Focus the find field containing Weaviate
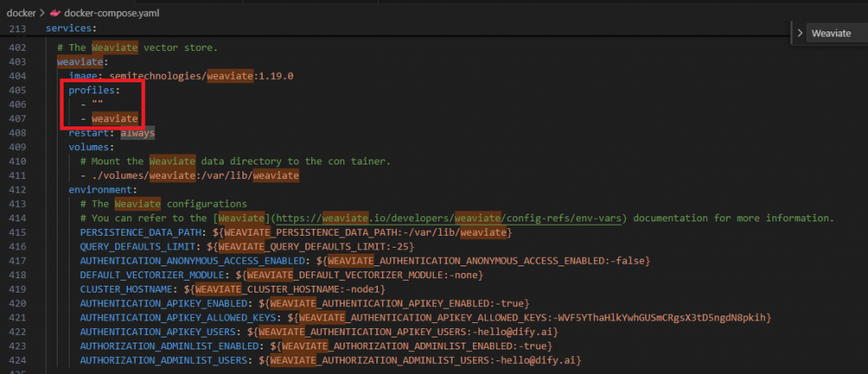This screenshot has height=374, width=868. click(x=836, y=33)
